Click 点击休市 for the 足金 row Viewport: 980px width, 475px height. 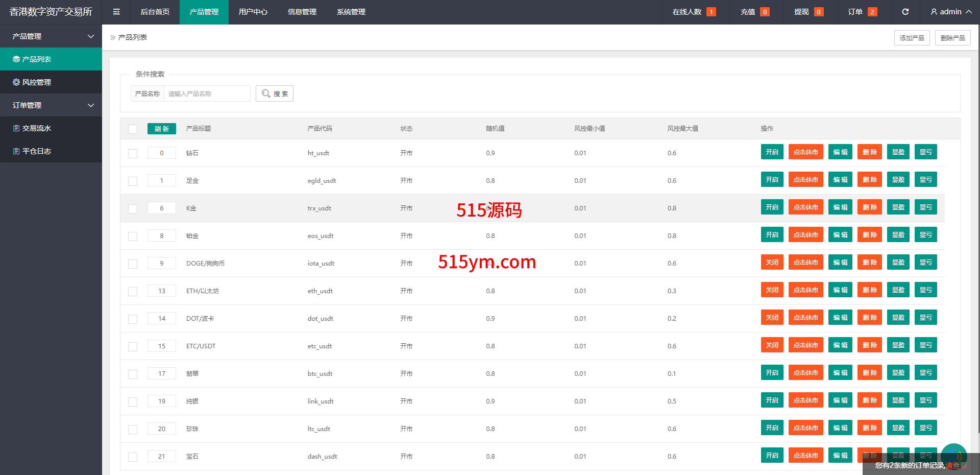click(805, 180)
